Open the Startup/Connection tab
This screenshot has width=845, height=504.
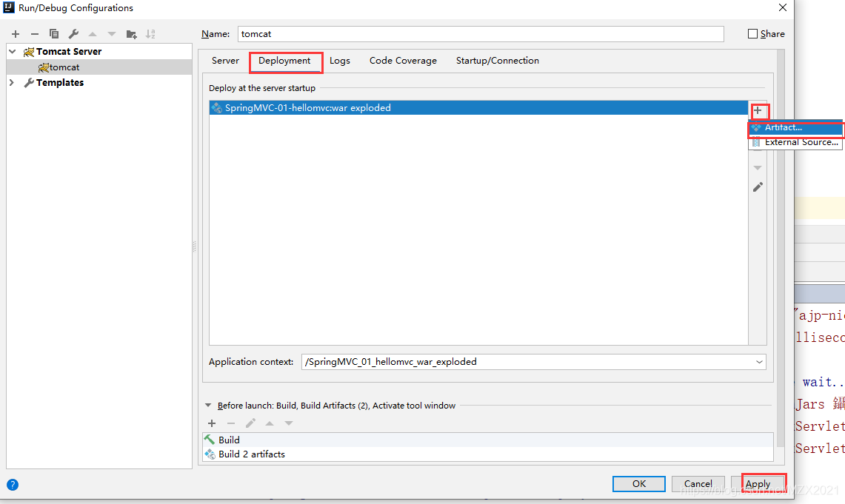[498, 61]
